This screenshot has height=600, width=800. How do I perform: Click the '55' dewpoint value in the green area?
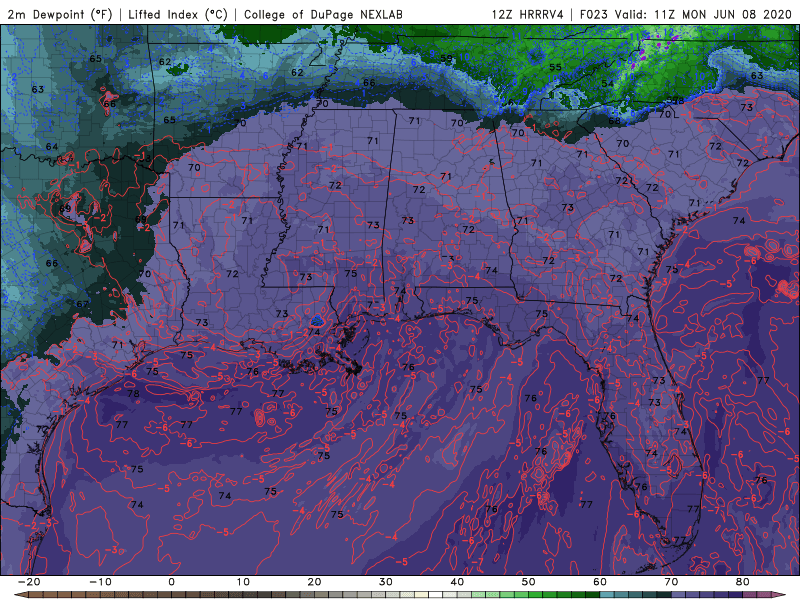tap(555, 67)
